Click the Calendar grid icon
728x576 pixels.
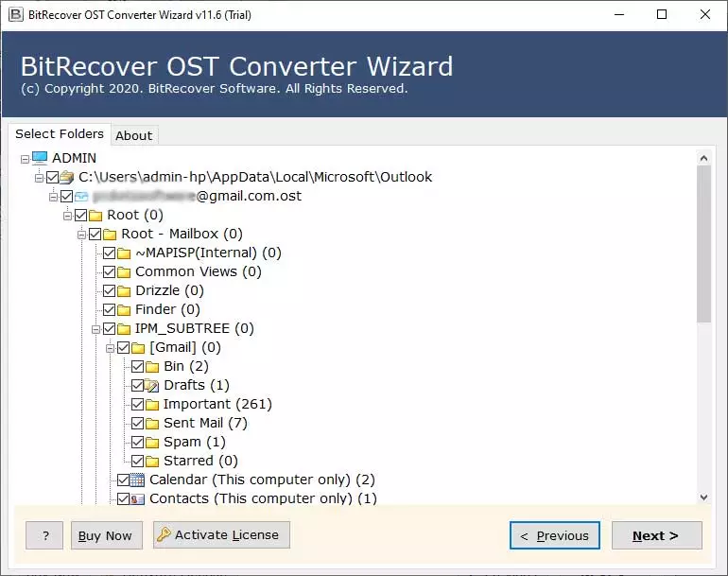137,480
